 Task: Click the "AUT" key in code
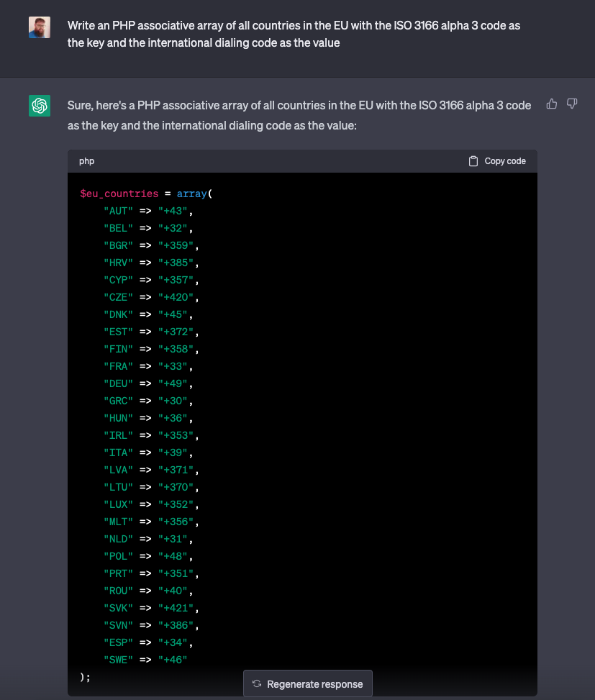(x=118, y=212)
